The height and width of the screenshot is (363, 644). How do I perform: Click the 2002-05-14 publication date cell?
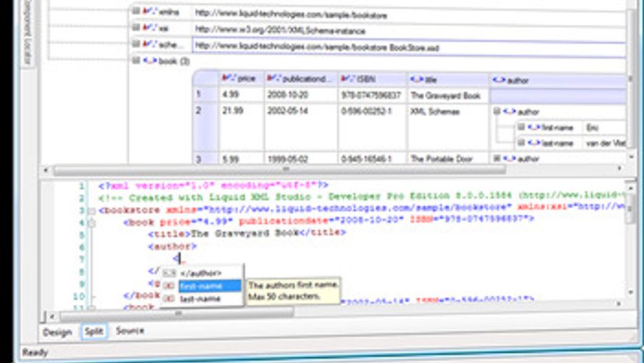tap(301, 127)
